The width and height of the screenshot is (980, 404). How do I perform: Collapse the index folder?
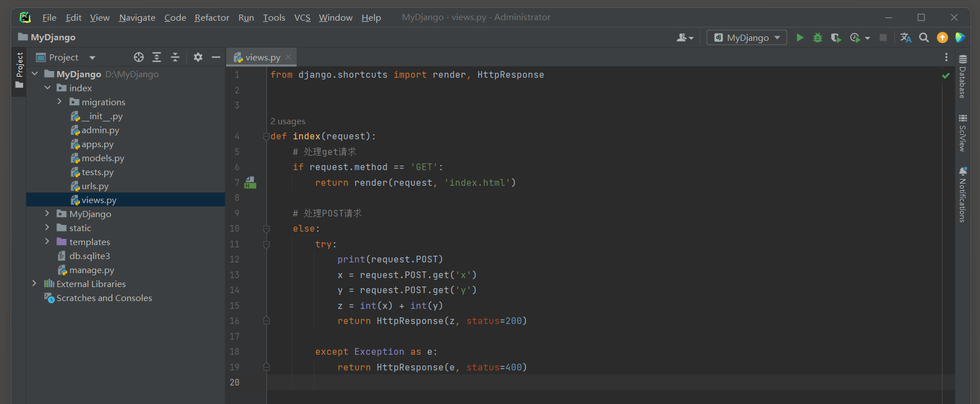coord(48,88)
